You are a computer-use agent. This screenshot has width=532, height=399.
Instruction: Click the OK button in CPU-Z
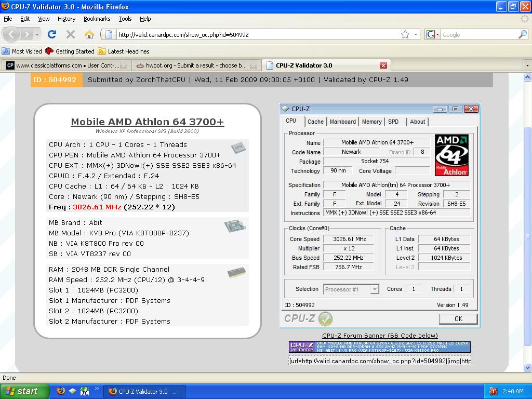pos(458,319)
